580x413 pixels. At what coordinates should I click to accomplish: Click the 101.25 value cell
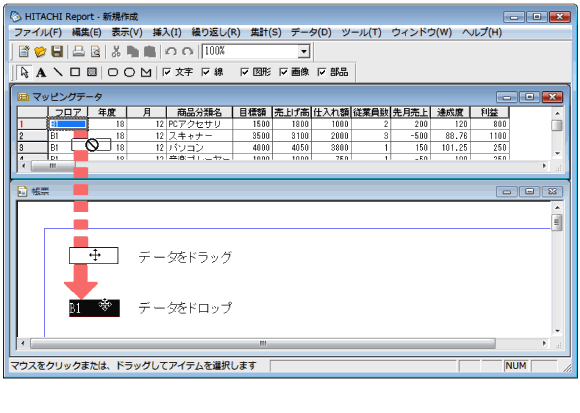450,148
